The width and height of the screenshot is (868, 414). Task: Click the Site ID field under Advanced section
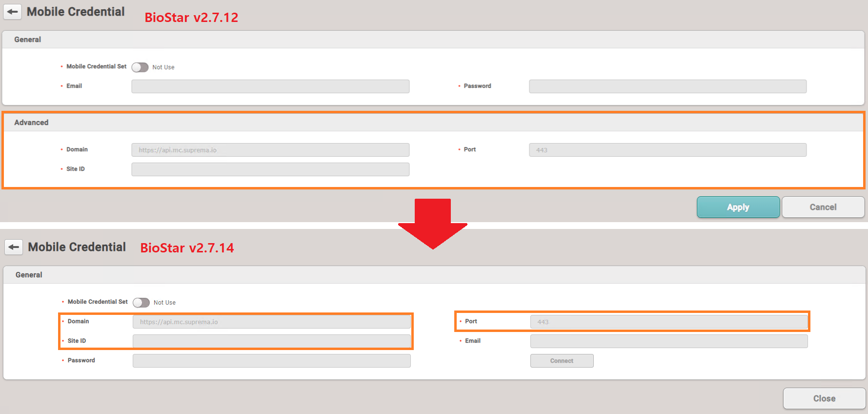click(270, 169)
